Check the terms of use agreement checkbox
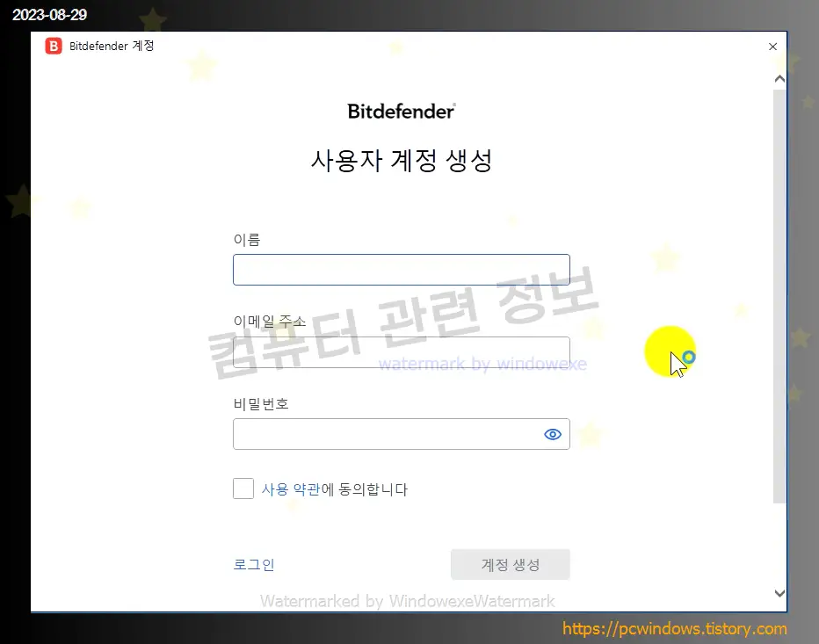The height and width of the screenshot is (644, 819). pyautogui.click(x=243, y=488)
